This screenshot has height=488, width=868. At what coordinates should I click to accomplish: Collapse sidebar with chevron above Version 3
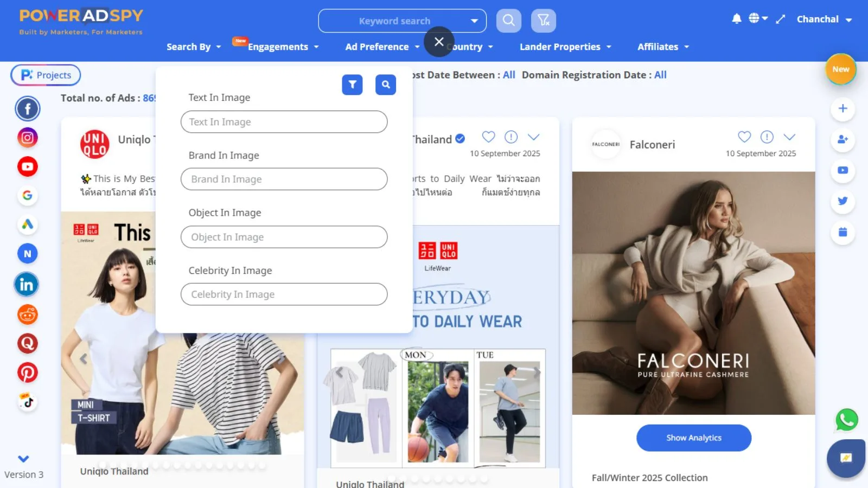pyautogui.click(x=23, y=459)
